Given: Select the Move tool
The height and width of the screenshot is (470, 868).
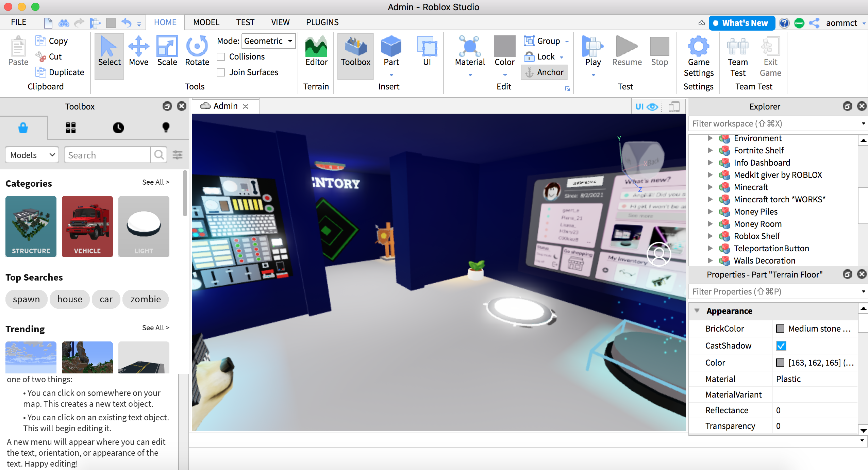Looking at the screenshot, I should (138, 52).
